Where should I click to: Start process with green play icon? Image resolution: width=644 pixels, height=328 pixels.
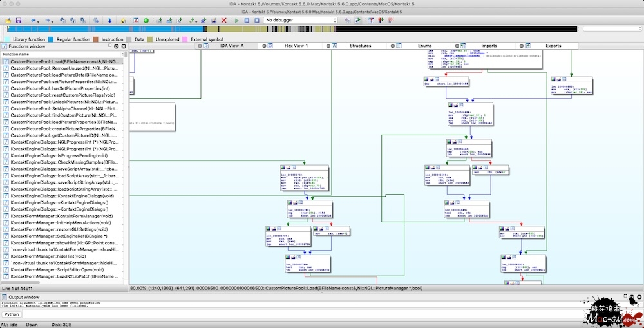pyautogui.click(x=237, y=20)
